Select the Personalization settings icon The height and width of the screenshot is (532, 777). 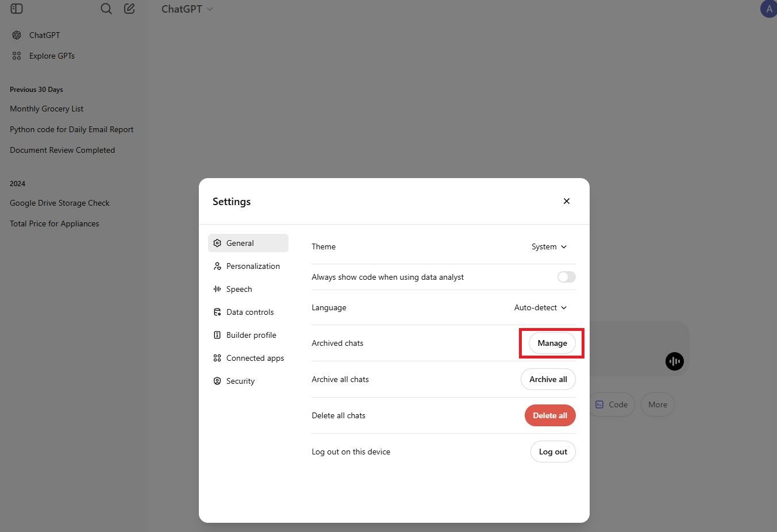pyautogui.click(x=217, y=266)
